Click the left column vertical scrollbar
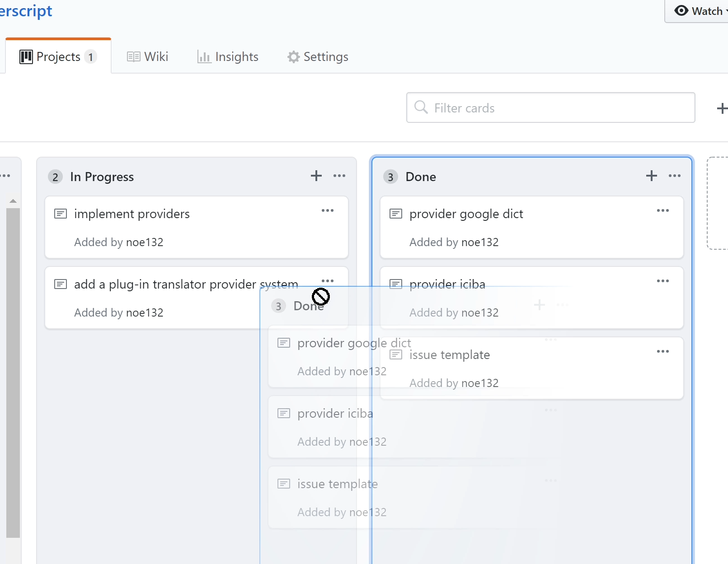Screen dimensions: 728x564 (x=13, y=373)
